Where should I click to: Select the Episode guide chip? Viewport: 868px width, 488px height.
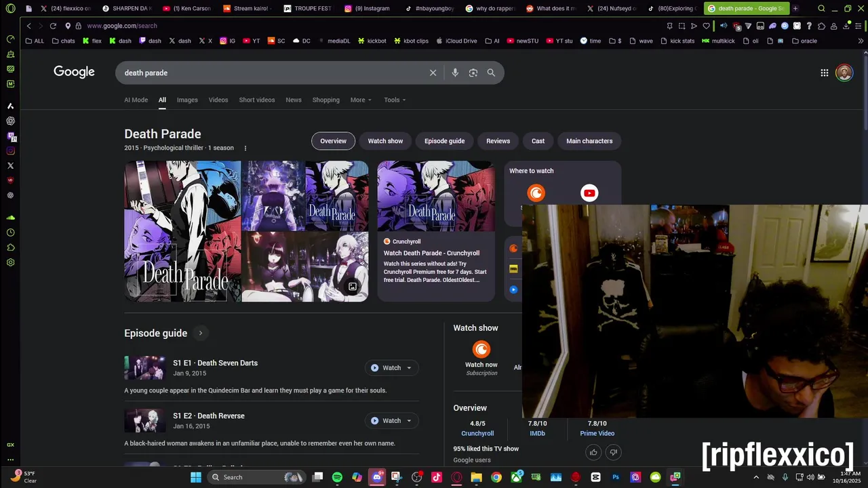click(x=445, y=141)
